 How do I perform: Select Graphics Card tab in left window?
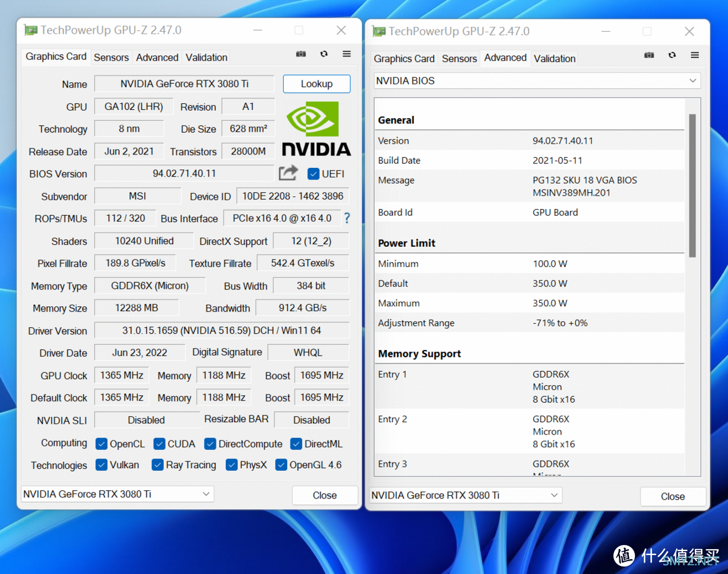click(56, 57)
